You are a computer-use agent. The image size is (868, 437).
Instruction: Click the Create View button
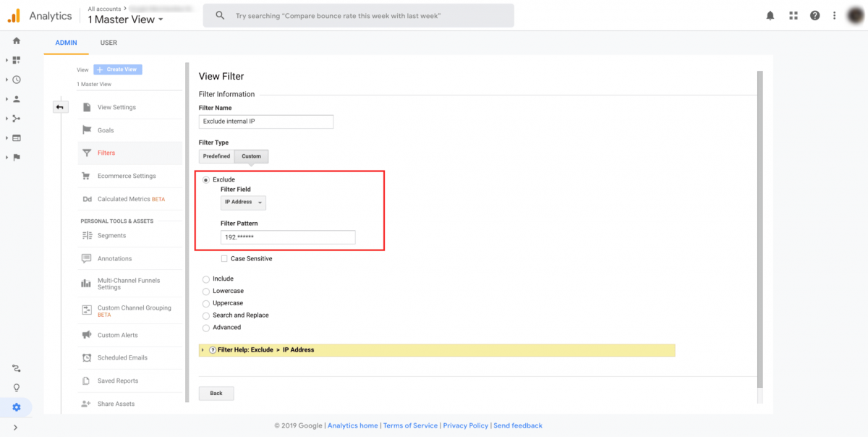pyautogui.click(x=118, y=69)
